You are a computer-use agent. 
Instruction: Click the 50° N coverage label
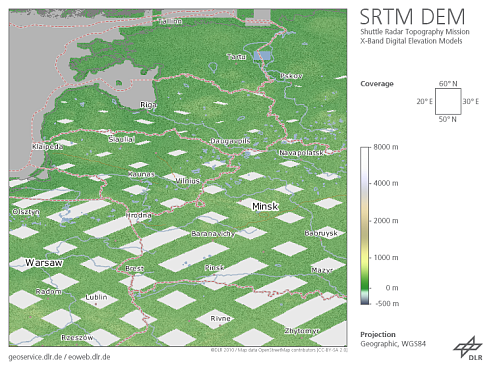coord(447,119)
